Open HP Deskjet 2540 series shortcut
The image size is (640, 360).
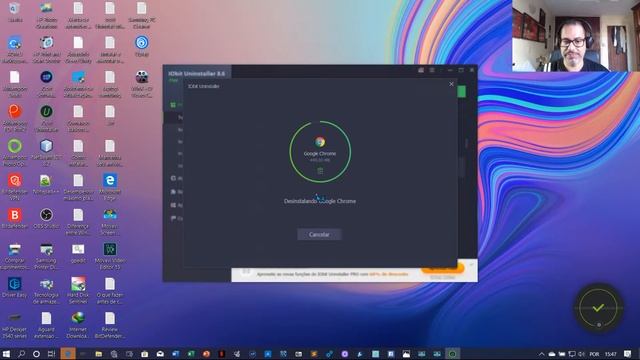(x=15, y=325)
